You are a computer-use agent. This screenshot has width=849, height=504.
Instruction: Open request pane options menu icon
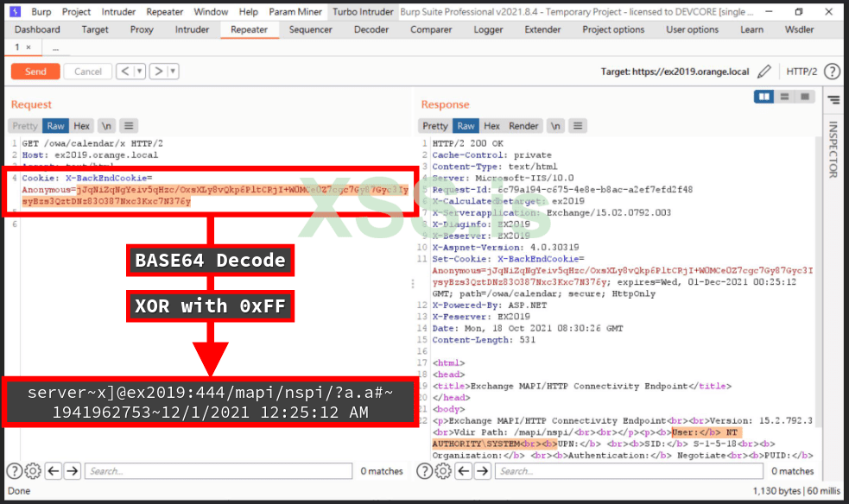[x=129, y=126]
